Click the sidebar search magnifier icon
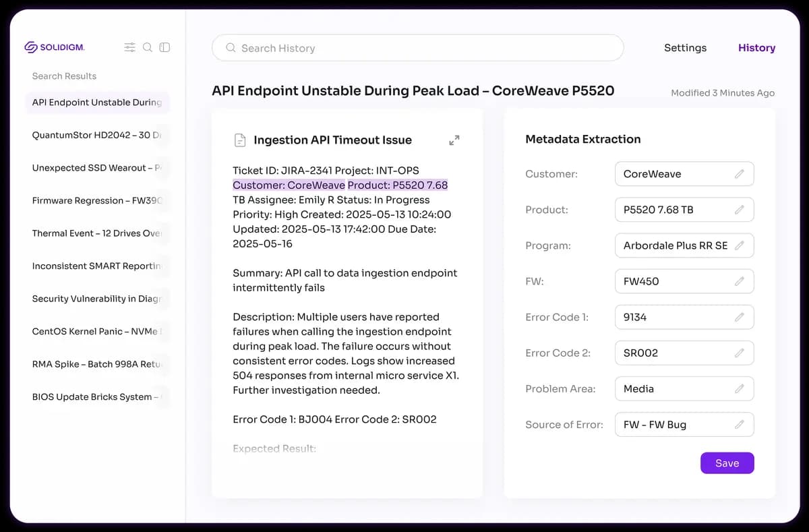Screen dimensions: 809x532 click(147, 47)
